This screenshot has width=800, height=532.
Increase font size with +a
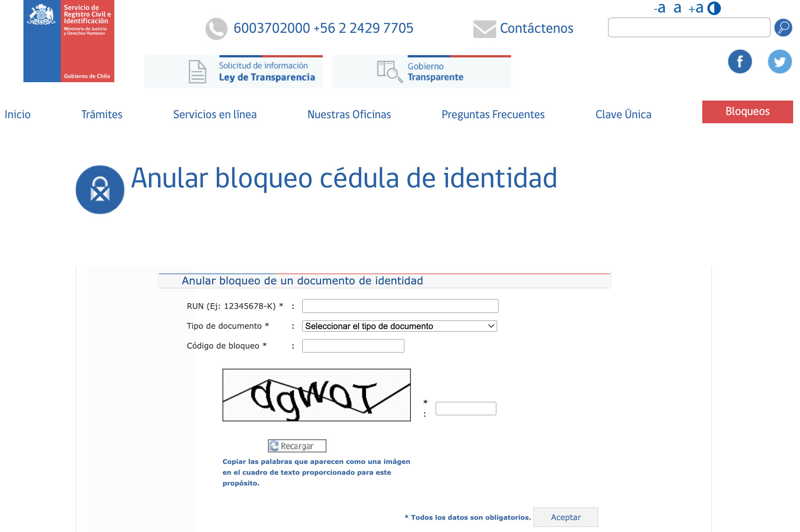(696, 8)
